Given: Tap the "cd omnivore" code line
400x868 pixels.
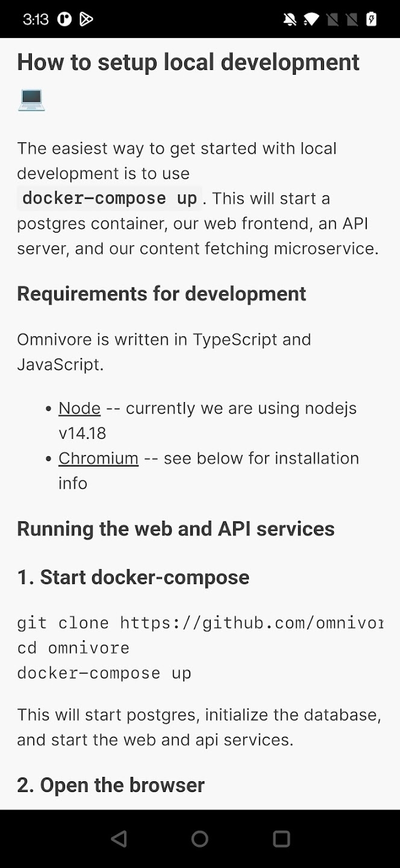Looking at the screenshot, I should [73, 648].
